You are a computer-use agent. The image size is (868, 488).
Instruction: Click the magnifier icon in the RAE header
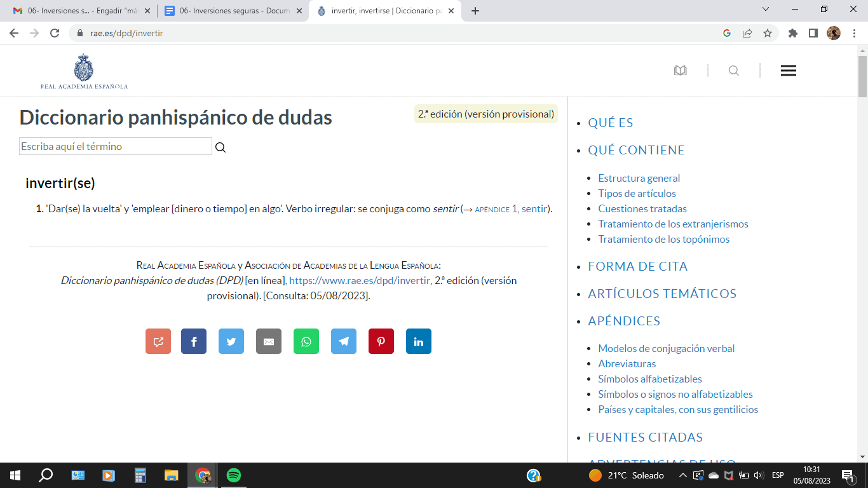[x=734, y=71]
